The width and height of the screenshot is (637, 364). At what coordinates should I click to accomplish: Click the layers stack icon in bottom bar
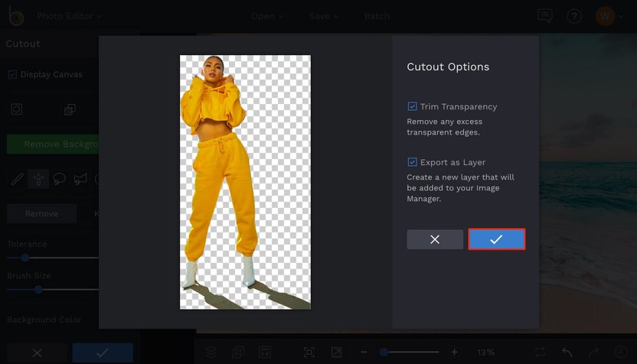coord(211,352)
